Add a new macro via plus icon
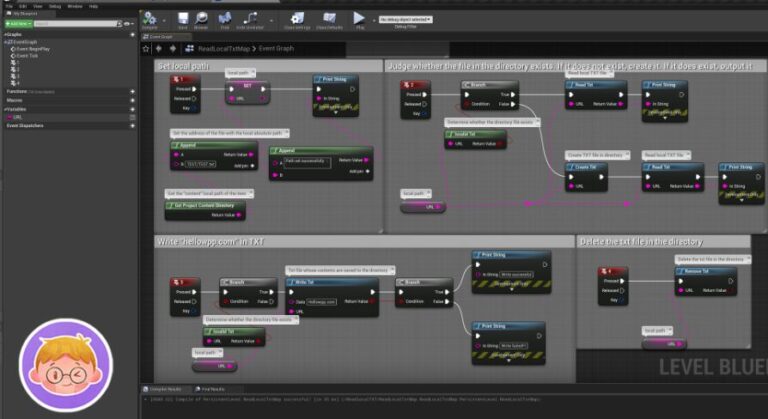Viewport: 768px width, 419px height. 132,100
